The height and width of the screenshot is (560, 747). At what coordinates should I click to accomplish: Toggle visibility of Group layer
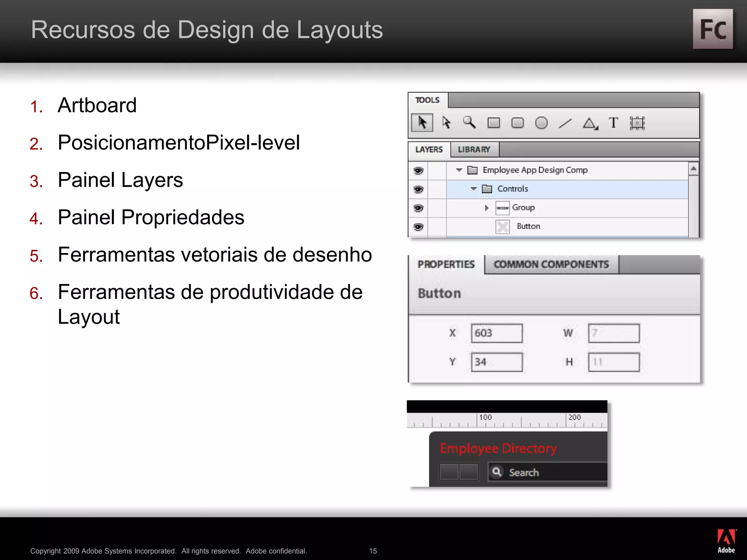click(418, 208)
